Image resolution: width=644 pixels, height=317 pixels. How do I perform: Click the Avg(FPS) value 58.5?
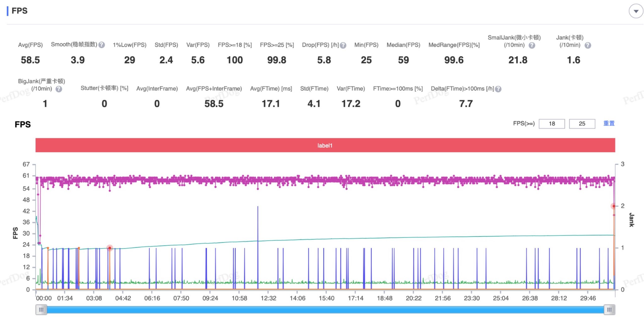[30, 60]
